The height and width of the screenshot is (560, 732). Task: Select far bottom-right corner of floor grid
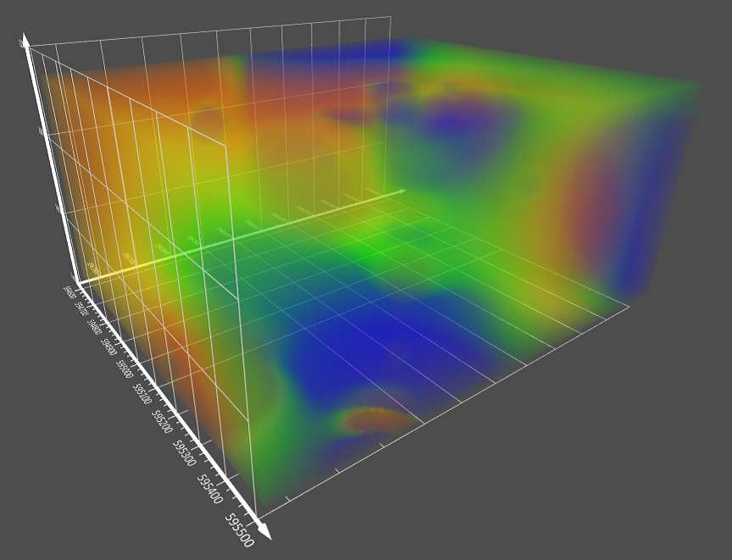point(629,307)
